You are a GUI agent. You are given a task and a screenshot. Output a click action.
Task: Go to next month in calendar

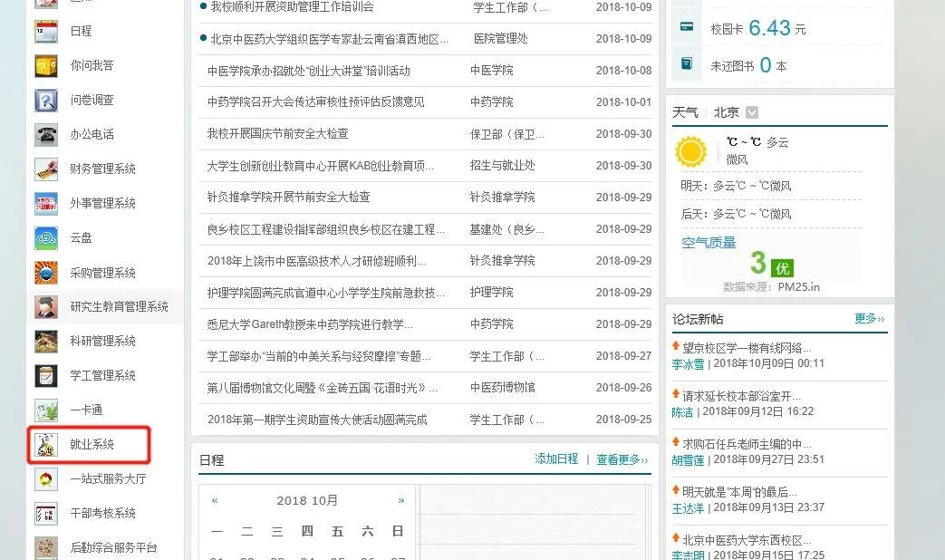point(400,500)
